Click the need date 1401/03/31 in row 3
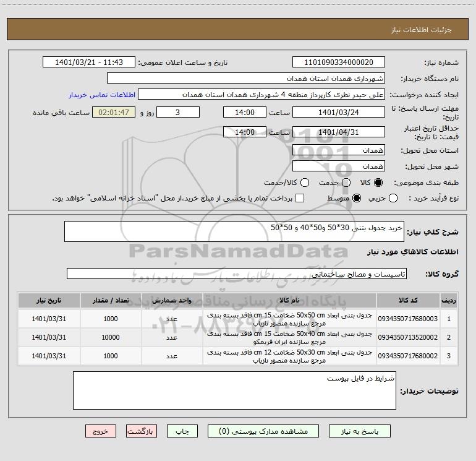Image resolution: width=476 pixels, height=461 pixels. tap(49, 356)
